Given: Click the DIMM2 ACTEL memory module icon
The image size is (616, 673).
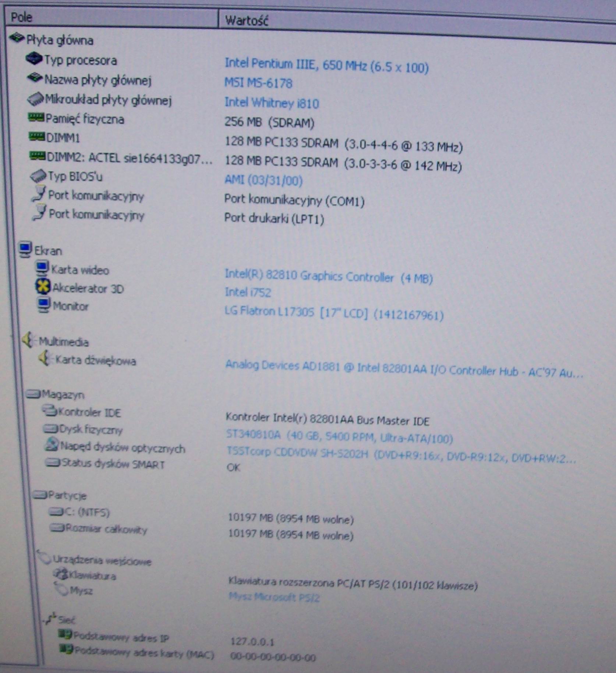Looking at the screenshot, I should click(38, 156).
